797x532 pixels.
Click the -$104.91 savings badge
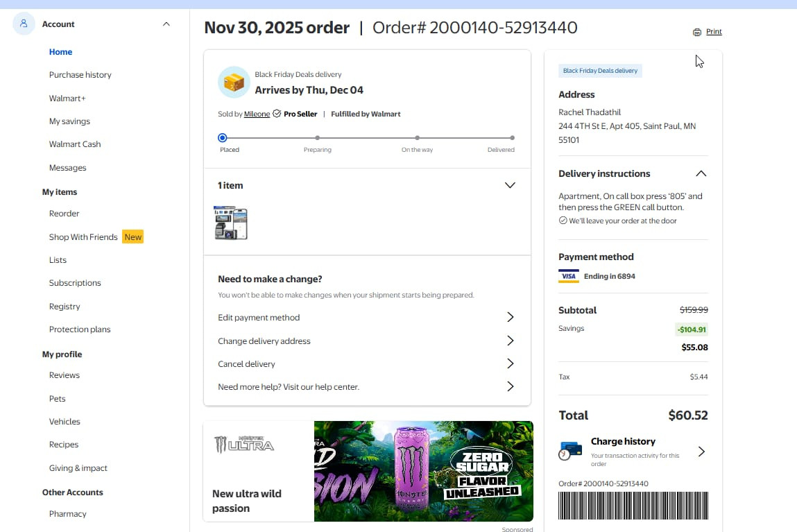tap(692, 329)
